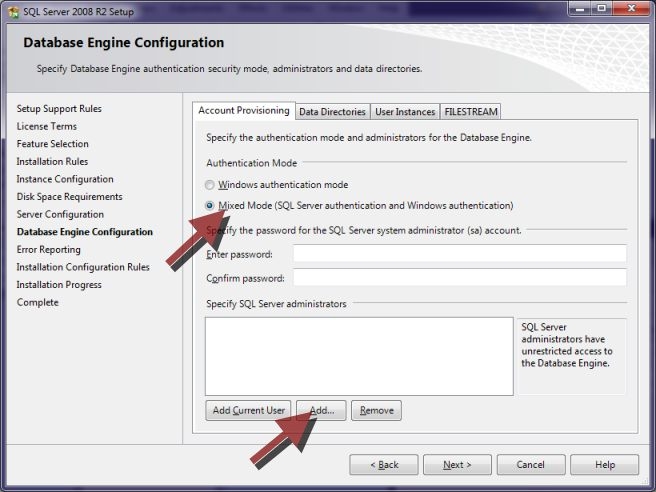This screenshot has height=492, width=656.
Task: Select the Setup Support Rules step
Action: [x=59, y=109]
